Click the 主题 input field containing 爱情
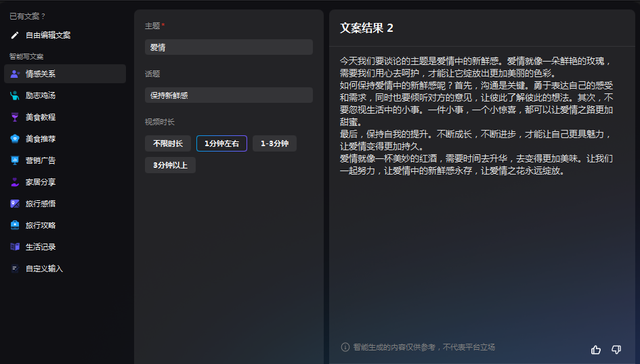This screenshot has height=364, width=640. [x=229, y=47]
